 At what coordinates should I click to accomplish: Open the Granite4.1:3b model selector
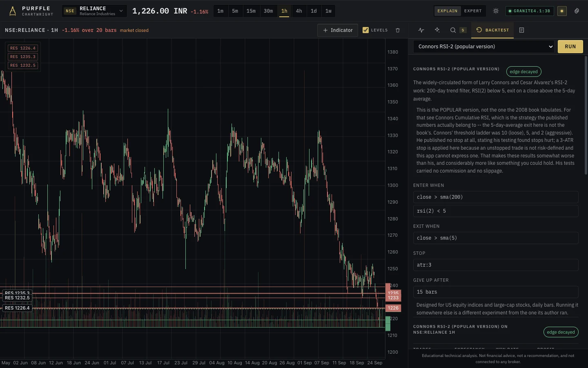coord(530,11)
